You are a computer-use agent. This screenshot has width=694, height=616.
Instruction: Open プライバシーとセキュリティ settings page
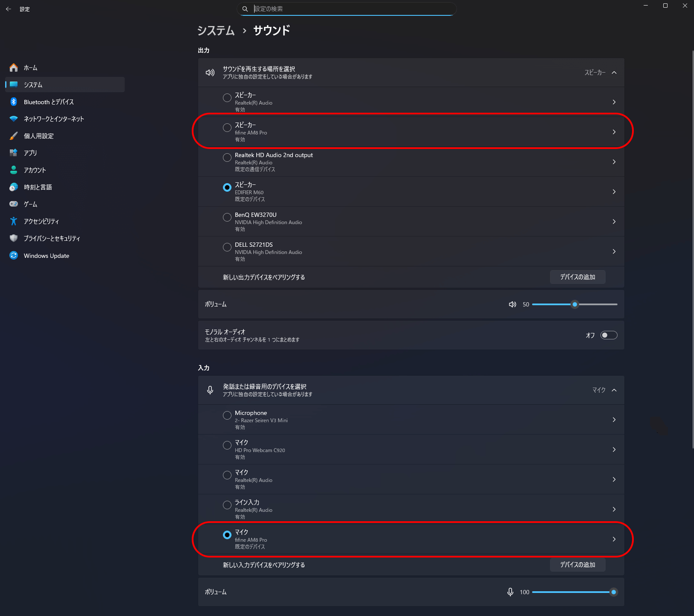click(52, 238)
